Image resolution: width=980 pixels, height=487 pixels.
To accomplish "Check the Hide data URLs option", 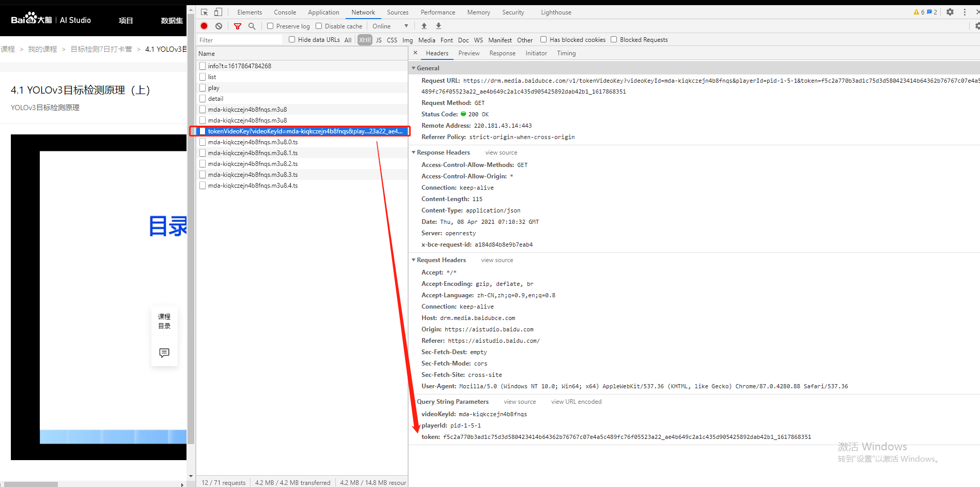I will [x=292, y=39].
